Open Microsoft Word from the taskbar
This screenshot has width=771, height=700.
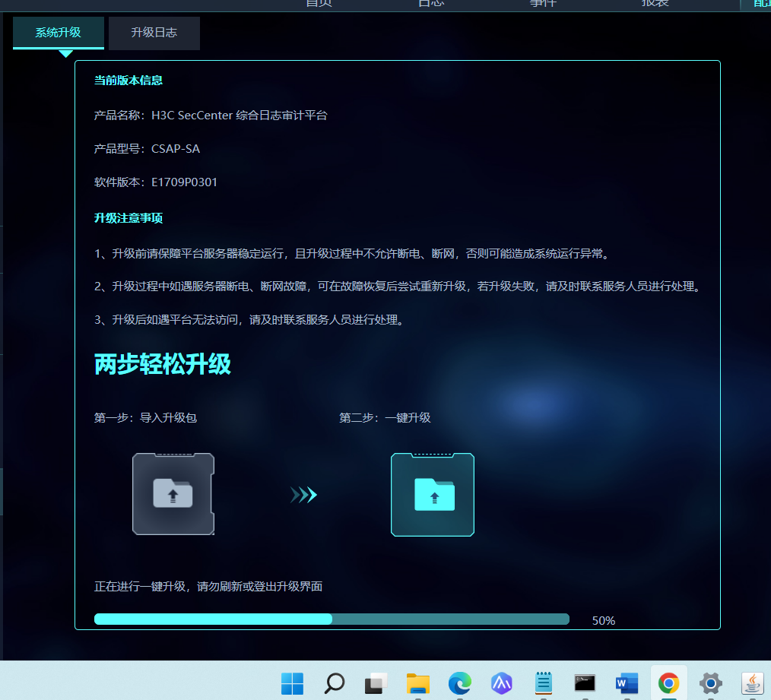pyautogui.click(x=627, y=683)
